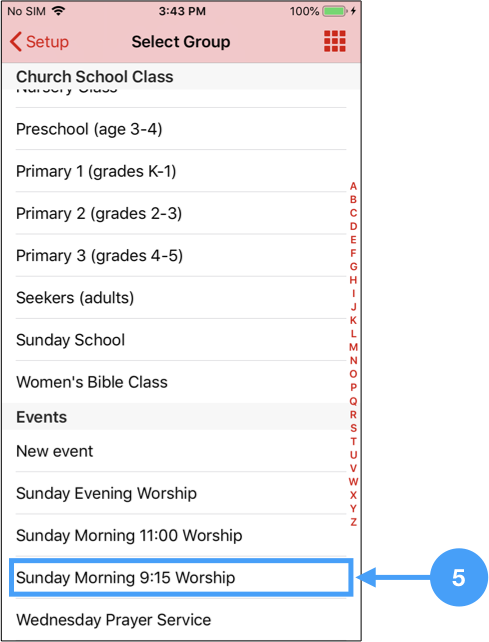This screenshot has height=642, width=489.
Task: Jump to letter S in index
Action: pyautogui.click(x=353, y=428)
